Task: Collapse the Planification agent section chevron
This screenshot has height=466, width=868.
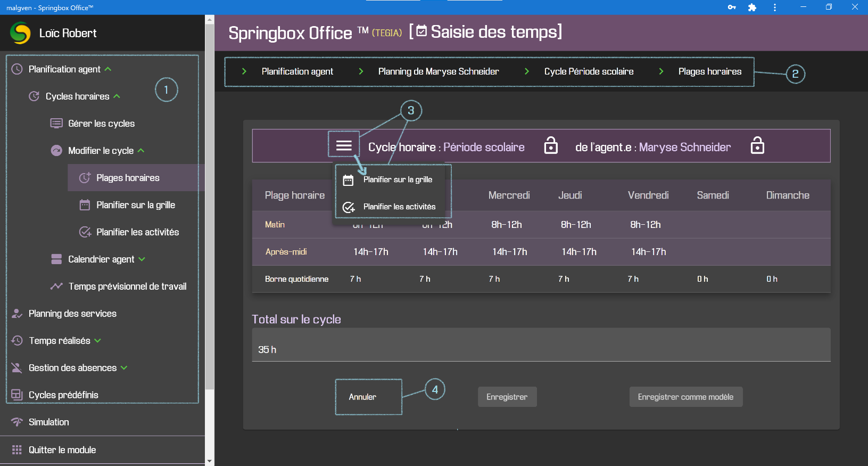Action: click(108, 69)
